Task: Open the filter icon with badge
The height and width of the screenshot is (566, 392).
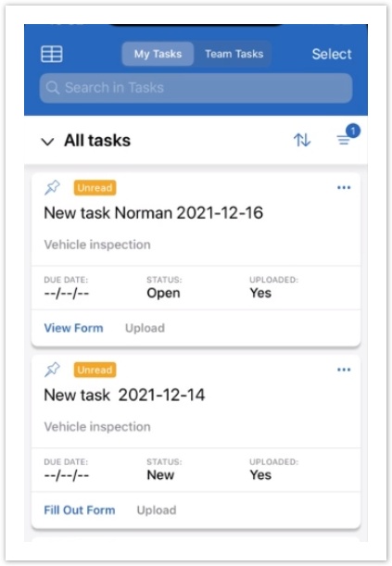Action: (348, 135)
